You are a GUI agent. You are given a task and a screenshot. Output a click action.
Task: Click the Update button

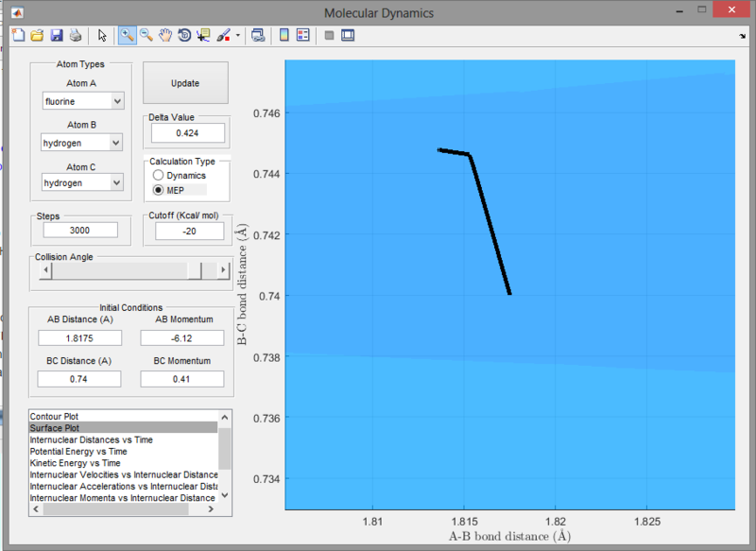click(185, 83)
